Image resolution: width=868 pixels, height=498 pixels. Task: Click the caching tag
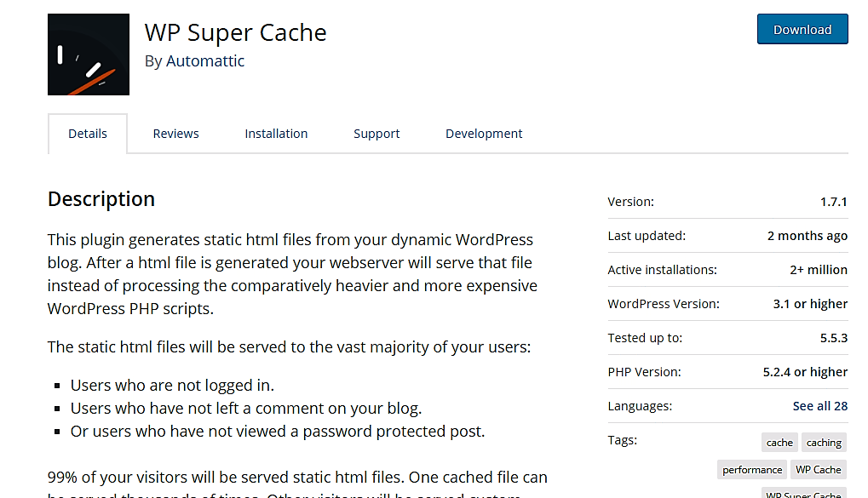[x=824, y=443]
